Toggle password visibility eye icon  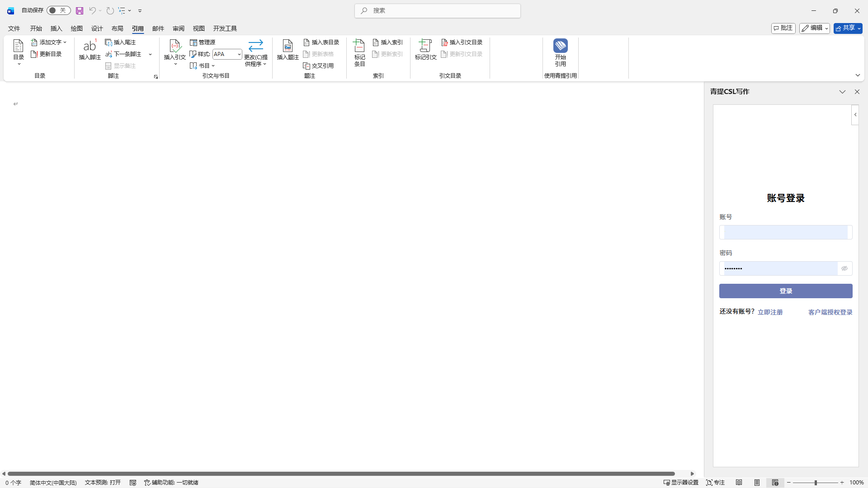point(844,268)
